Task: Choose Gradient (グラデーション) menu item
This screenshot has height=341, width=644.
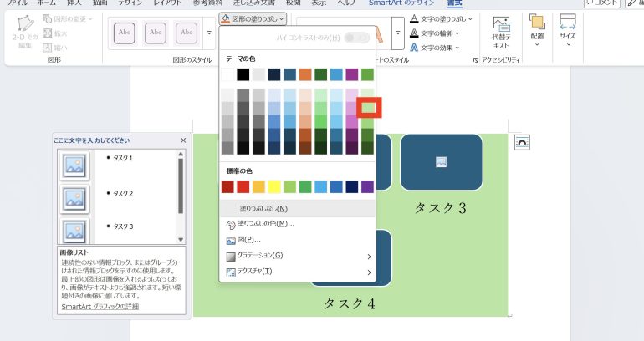Action: [x=298, y=256]
